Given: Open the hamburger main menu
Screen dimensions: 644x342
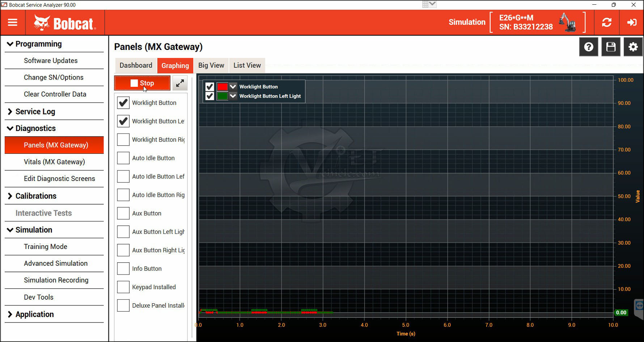Looking at the screenshot, I should pyautogui.click(x=13, y=22).
